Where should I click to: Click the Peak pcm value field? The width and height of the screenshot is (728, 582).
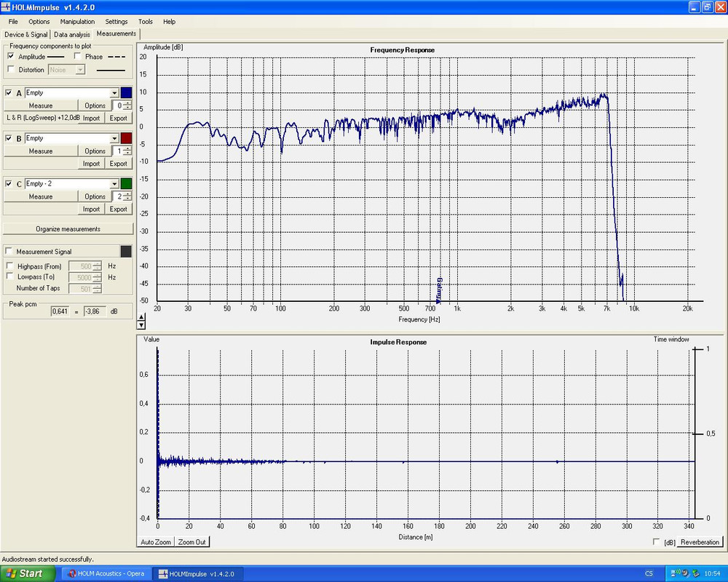click(x=60, y=311)
